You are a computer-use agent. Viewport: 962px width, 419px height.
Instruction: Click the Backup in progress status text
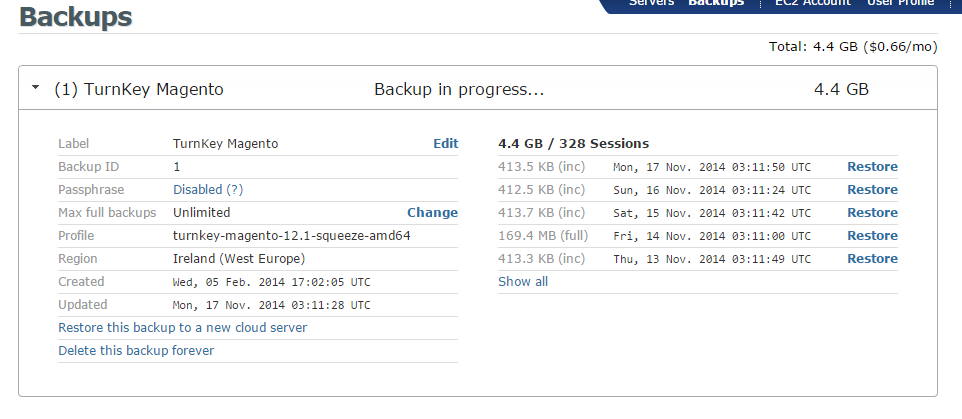(x=459, y=90)
